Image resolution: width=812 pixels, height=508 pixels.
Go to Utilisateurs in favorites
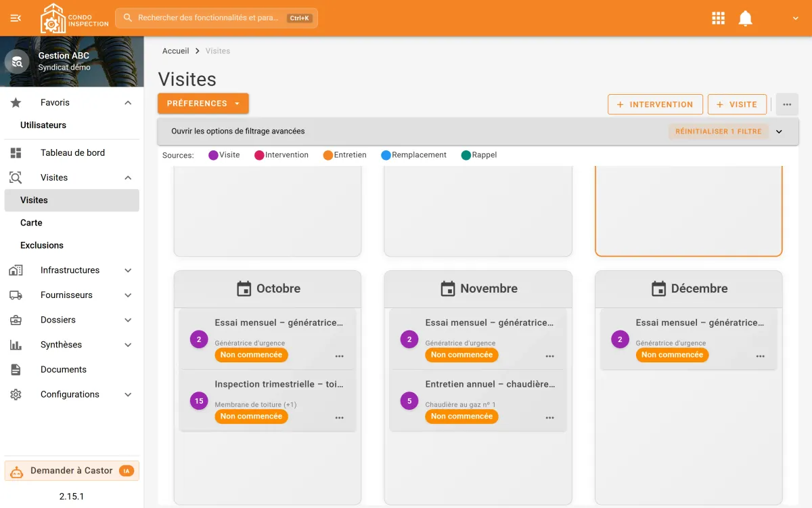43,125
